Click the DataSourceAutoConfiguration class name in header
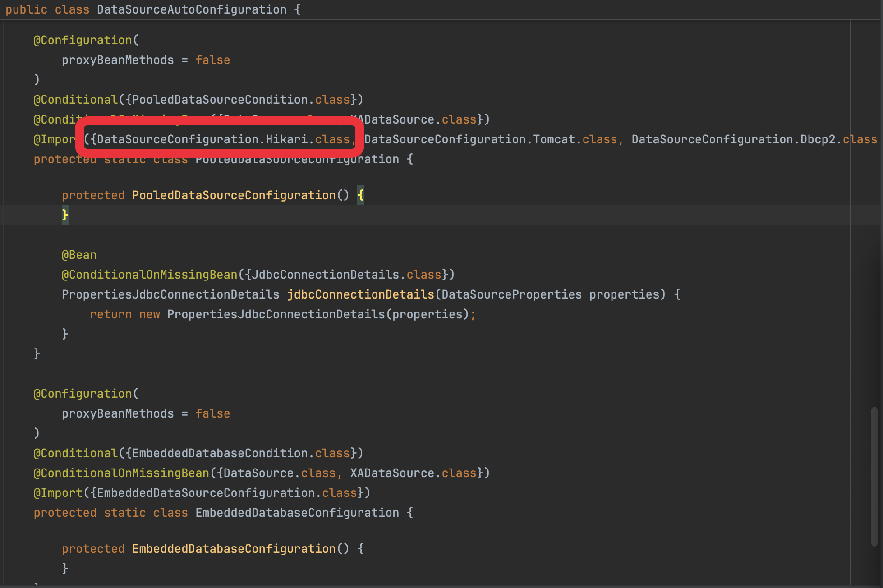The height and width of the screenshot is (588, 883). click(191, 9)
